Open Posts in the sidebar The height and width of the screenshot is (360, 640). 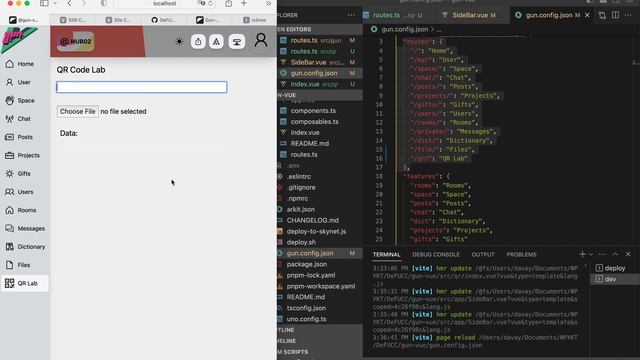click(24, 137)
